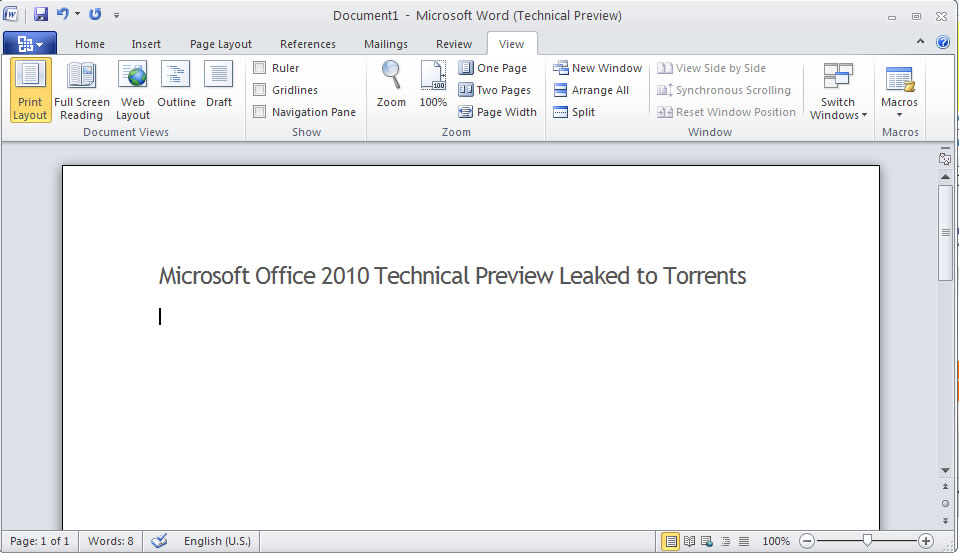Click the Macros icon
Image resolution: width=959 pixels, height=553 pixels.
pos(899,78)
